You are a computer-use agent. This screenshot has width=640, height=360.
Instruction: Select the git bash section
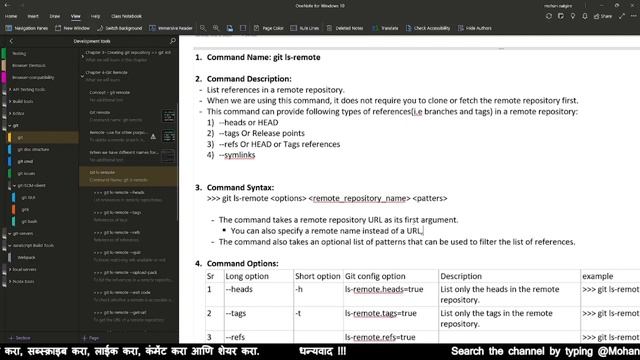(x=45, y=221)
